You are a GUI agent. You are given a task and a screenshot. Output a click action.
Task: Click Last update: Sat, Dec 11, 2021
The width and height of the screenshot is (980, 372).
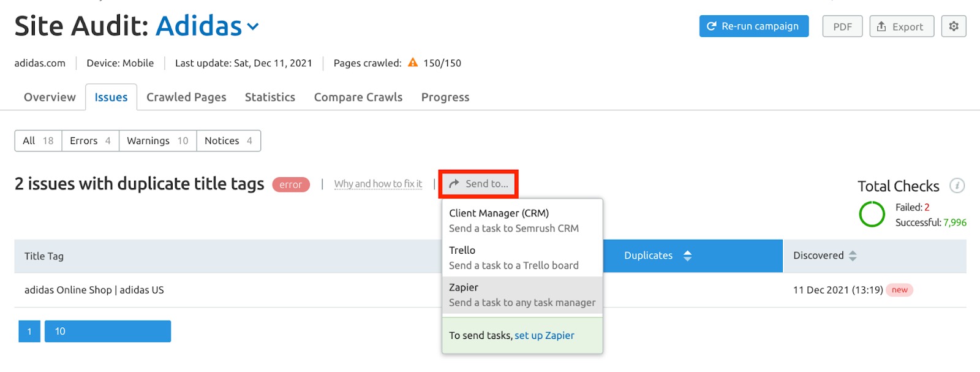tap(244, 63)
